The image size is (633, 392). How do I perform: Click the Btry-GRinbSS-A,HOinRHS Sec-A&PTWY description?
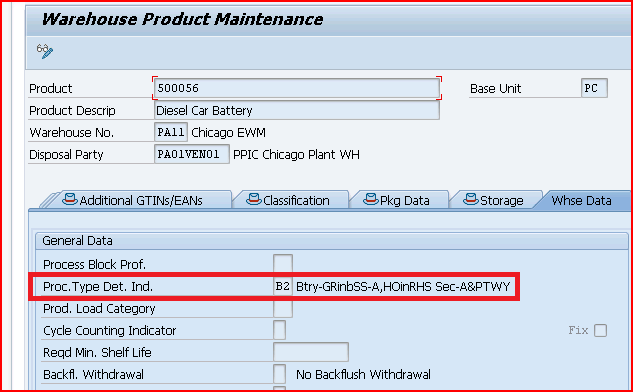(x=403, y=287)
